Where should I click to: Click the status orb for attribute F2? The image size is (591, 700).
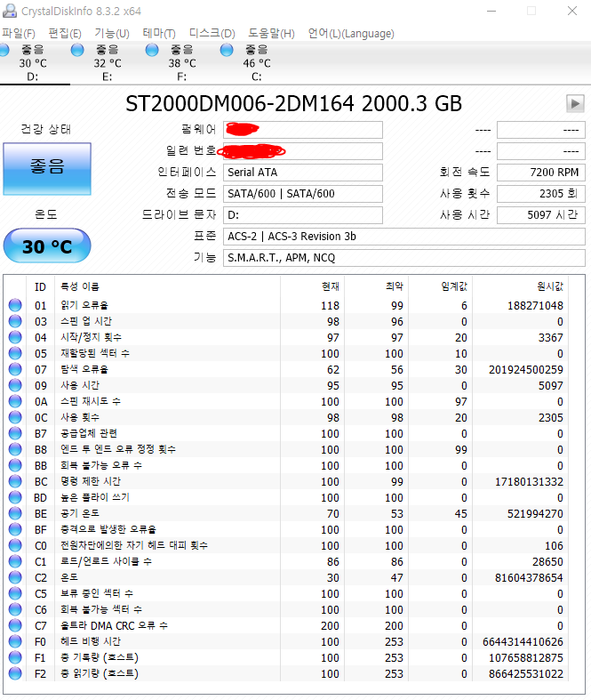click(x=15, y=673)
